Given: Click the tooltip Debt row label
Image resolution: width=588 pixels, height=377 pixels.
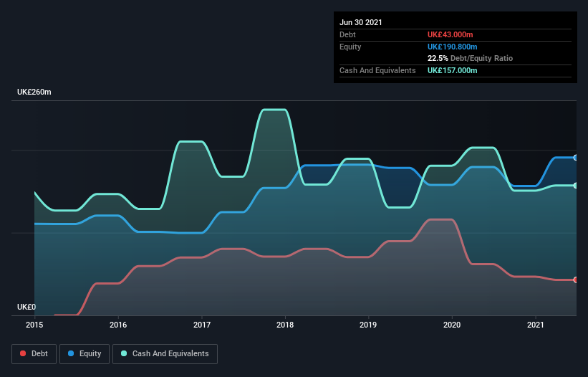Looking at the screenshot, I should tap(347, 34).
